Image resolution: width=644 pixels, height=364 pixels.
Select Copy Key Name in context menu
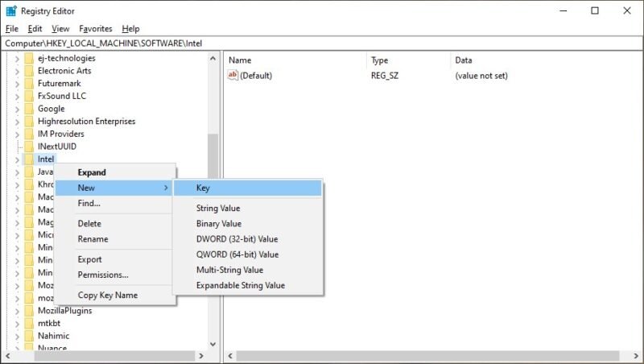(107, 296)
